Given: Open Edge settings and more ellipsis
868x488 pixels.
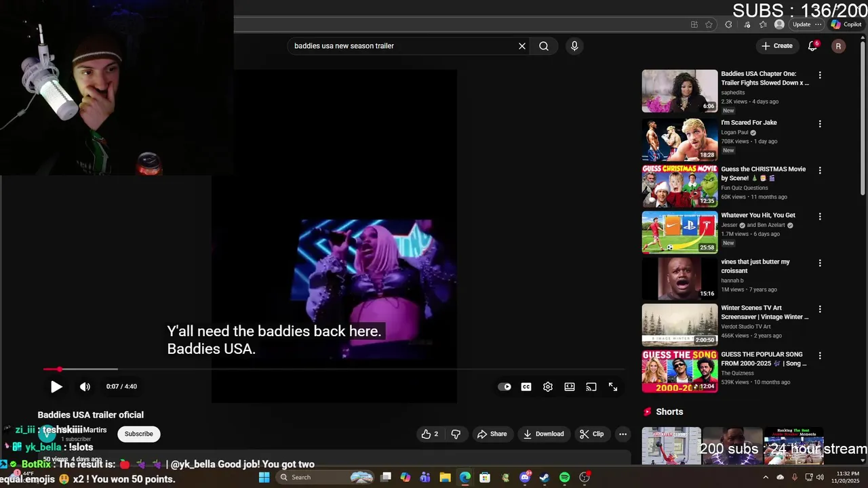Looking at the screenshot, I should click(818, 24).
